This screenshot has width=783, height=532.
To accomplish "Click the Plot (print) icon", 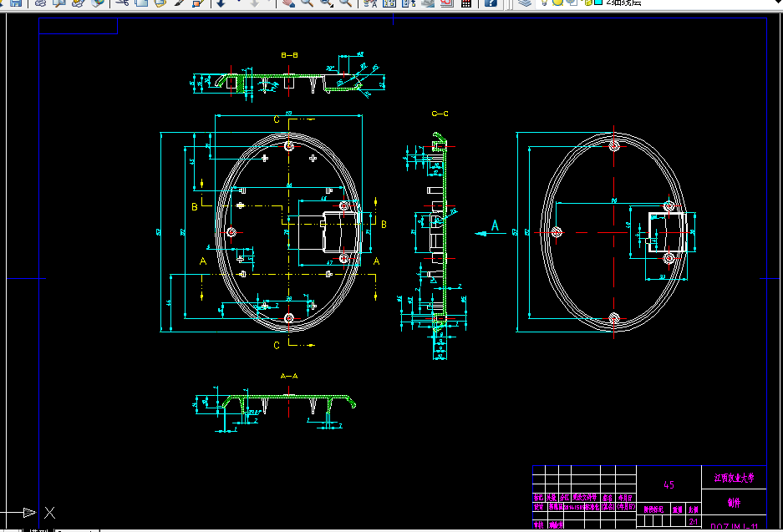I will click(40, 3).
